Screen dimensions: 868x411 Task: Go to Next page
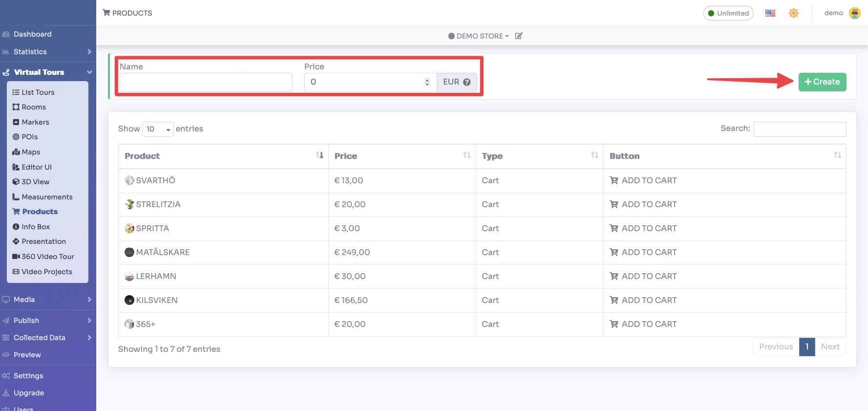click(830, 347)
